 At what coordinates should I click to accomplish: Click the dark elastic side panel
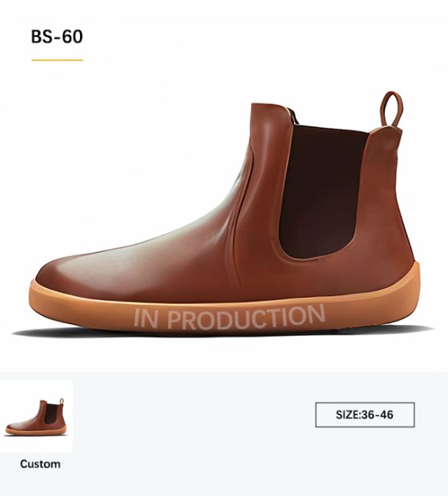(x=322, y=190)
